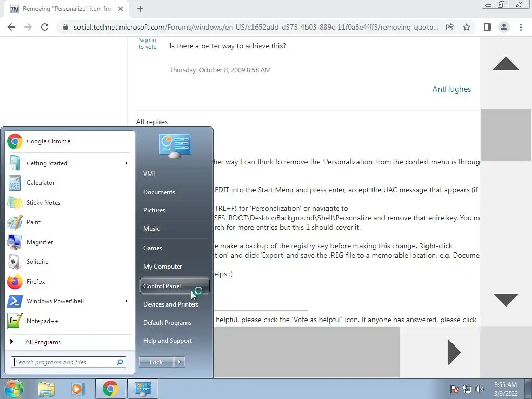
Task: Click the Chrome address bar URL
Action: [256, 27]
